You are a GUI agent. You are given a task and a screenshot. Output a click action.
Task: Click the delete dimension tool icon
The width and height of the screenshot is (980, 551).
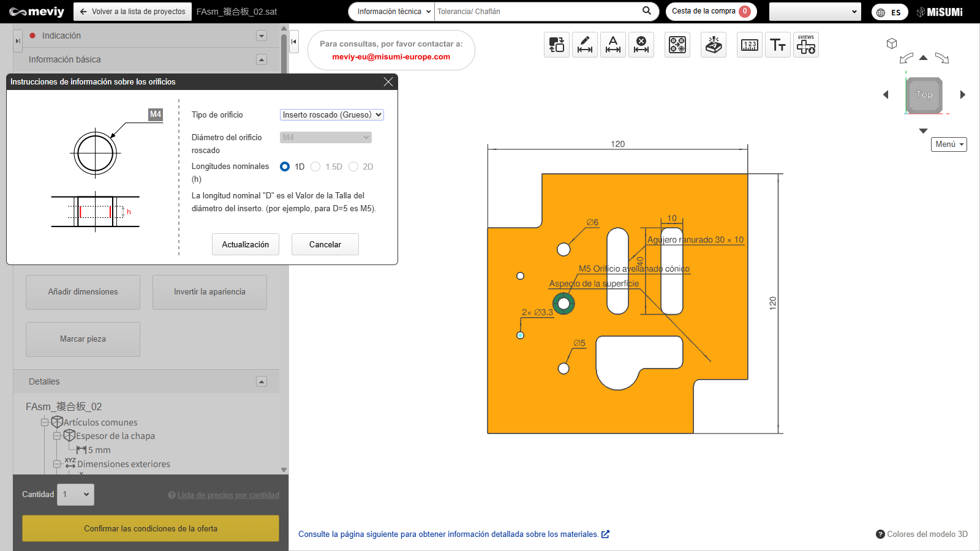[x=641, y=45]
